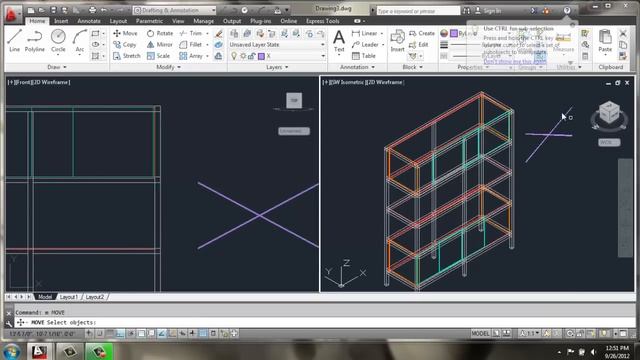The image size is (640, 360).
Task: Toggle the layer freeze sun icon
Action: pyautogui.click(x=243, y=56)
